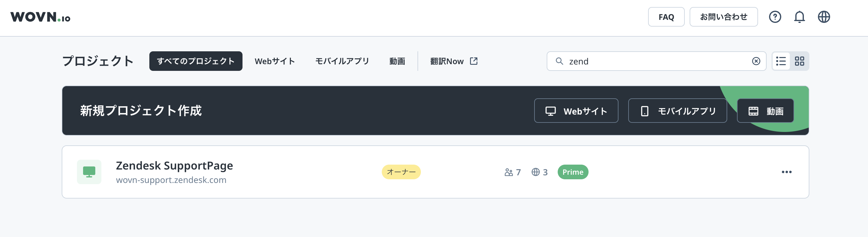Click the お問い合わせ contact button
Viewport: 868px width, 237px height.
(724, 17)
